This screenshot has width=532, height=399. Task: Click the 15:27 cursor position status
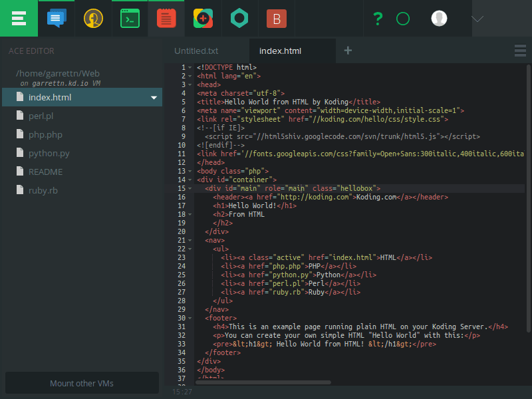pos(182,392)
